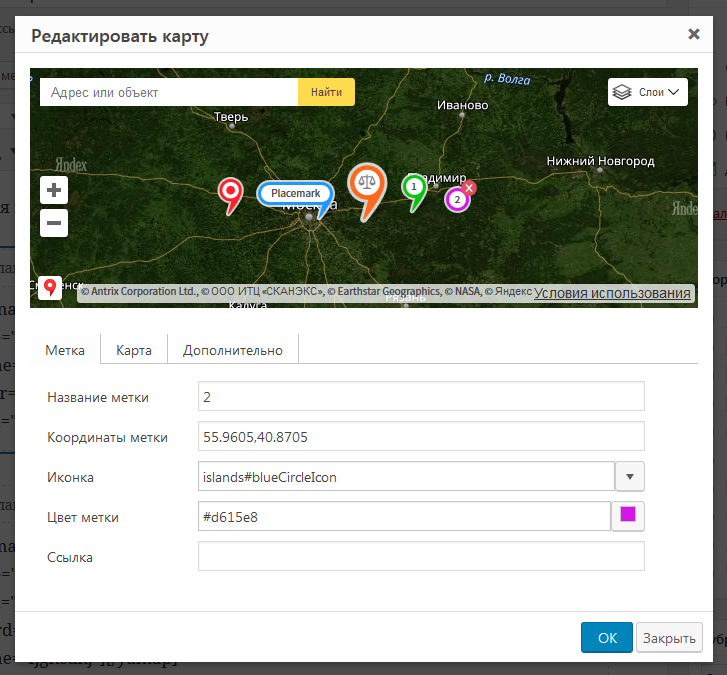Remove marker 2 with red X badge
Screen dimensions: 727x675
pos(469,188)
